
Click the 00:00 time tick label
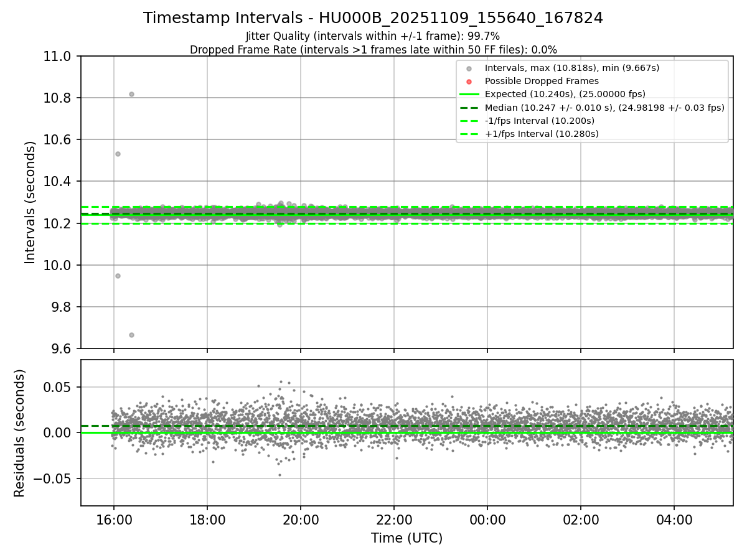point(487,519)
